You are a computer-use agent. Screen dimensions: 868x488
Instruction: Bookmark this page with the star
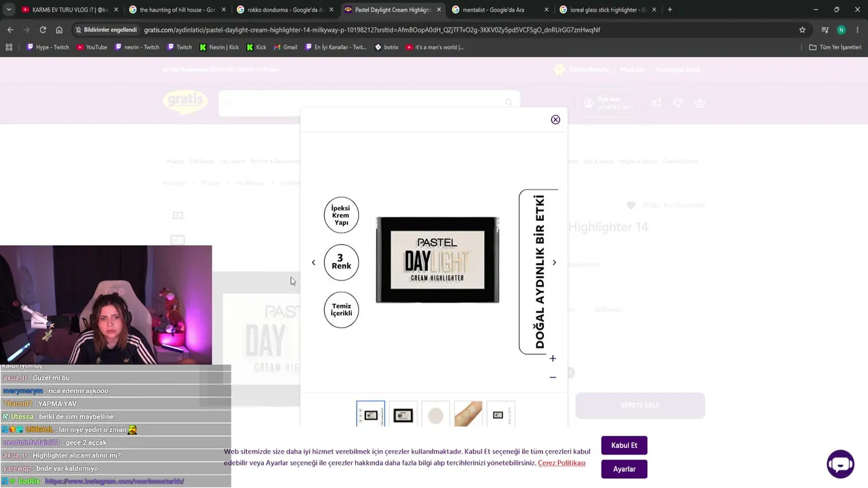click(802, 30)
